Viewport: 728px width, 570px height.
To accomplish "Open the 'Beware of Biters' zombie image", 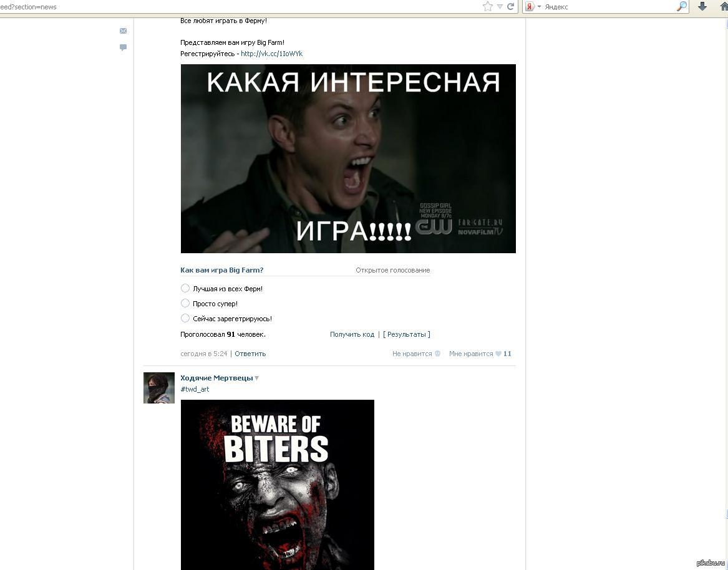I will [x=277, y=485].
